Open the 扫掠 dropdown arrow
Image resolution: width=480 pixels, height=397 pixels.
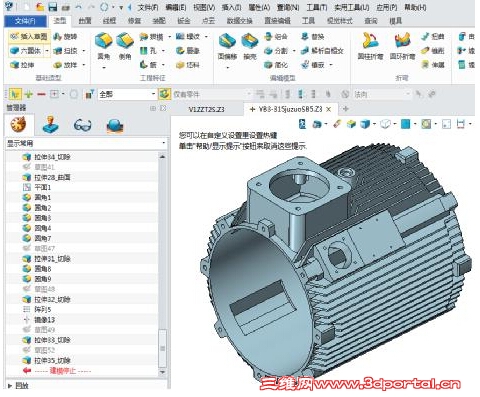pyautogui.click(x=84, y=51)
